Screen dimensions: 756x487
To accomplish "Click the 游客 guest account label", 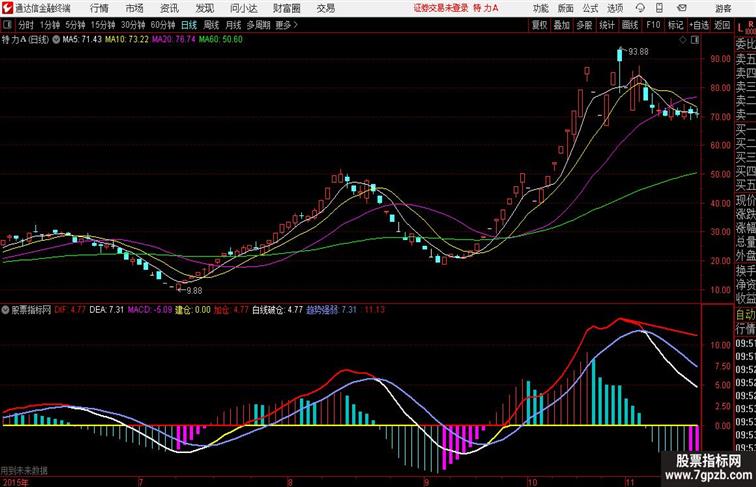I will coord(723,8).
